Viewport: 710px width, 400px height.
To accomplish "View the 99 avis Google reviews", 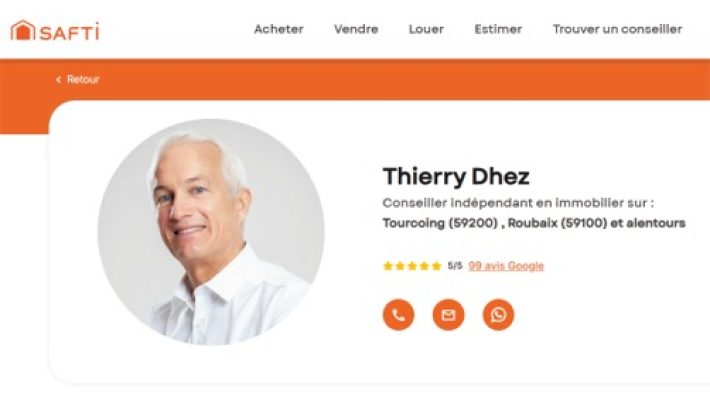I will pos(506,266).
